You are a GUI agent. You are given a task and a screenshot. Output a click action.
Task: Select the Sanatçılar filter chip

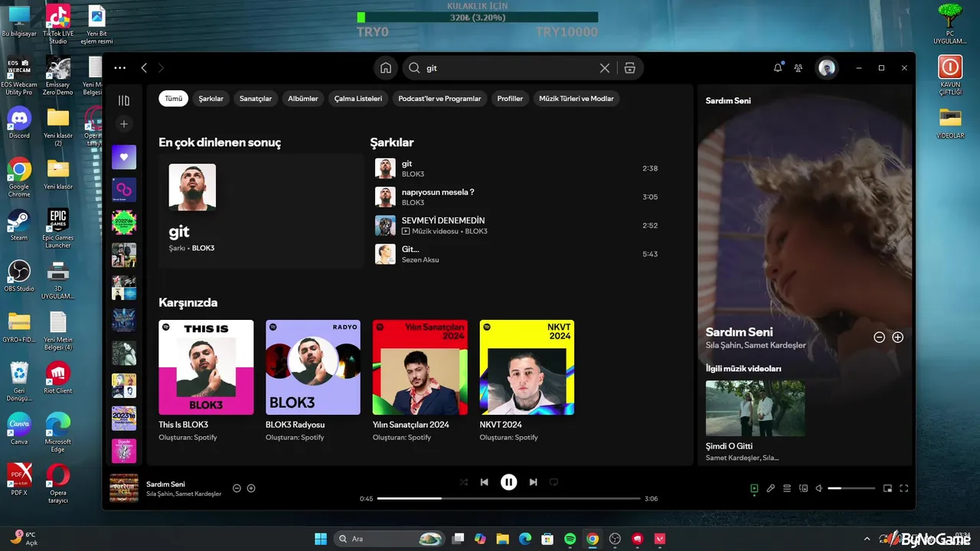[x=256, y=99]
